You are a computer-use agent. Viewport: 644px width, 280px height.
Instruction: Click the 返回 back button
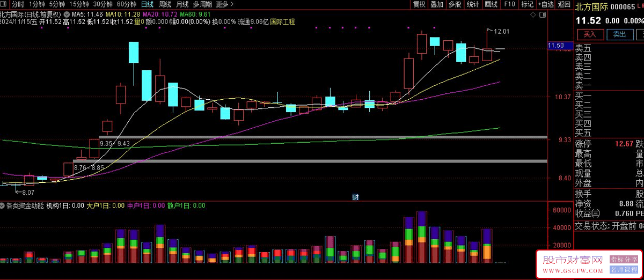pos(563,4)
